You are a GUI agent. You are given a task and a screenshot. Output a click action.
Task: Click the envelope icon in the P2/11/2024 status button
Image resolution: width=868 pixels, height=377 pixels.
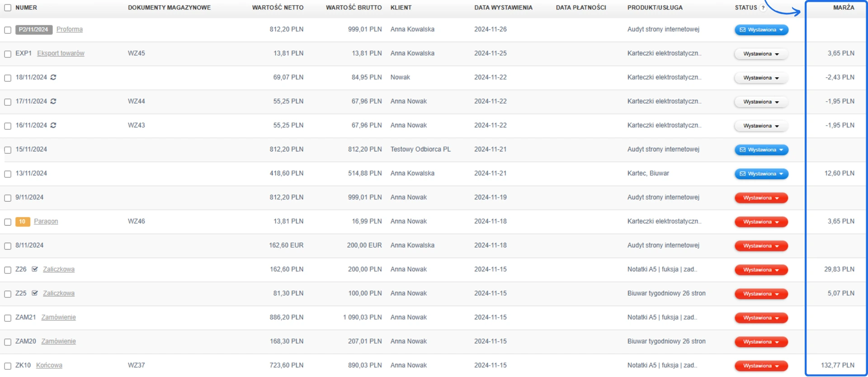(742, 30)
